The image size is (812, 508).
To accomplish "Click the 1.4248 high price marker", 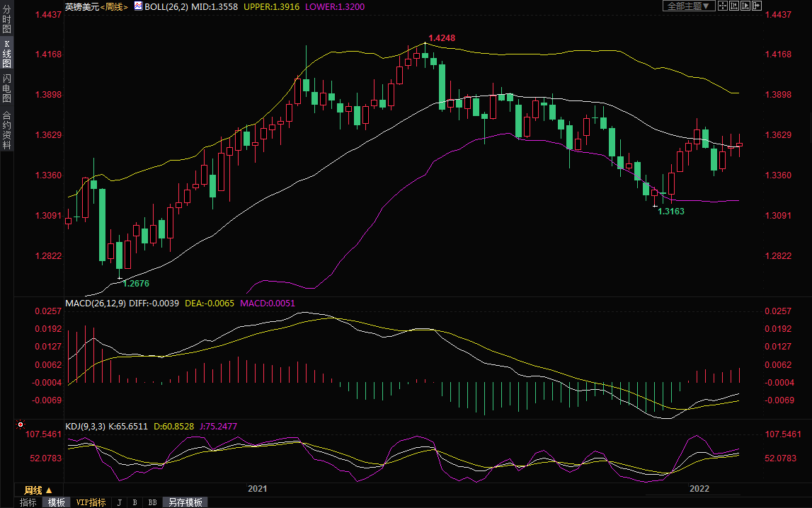I will (x=442, y=37).
